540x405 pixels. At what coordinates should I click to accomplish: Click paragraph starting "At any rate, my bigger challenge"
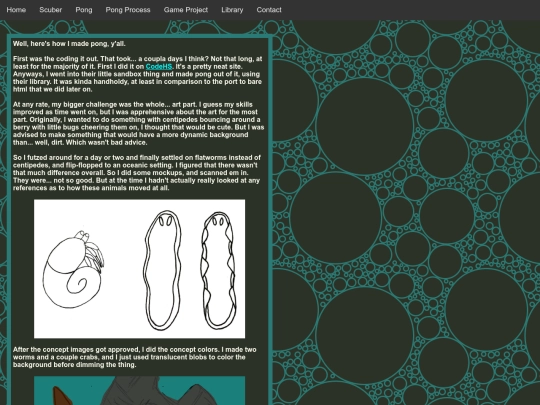pyautogui.click(x=138, y=123)
